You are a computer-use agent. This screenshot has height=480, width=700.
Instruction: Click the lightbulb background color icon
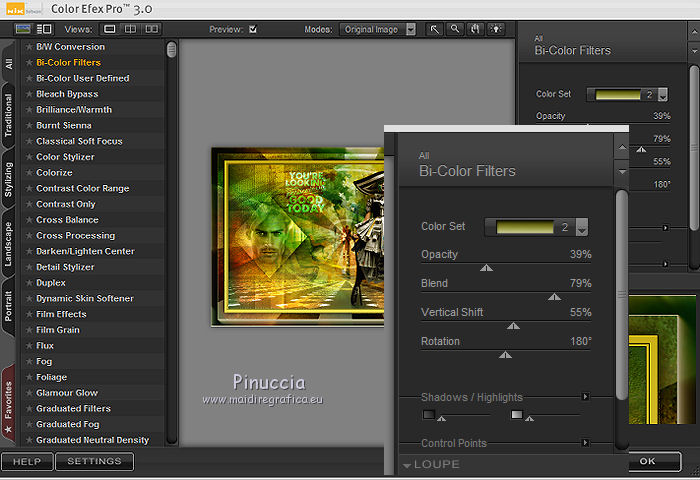click(x=495, y=29)
